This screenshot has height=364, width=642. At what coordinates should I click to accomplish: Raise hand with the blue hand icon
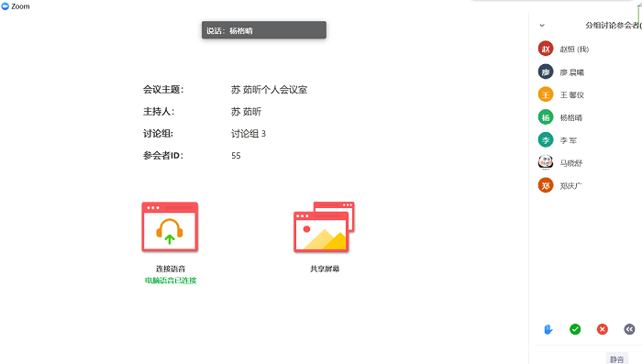tap(548, 329)
